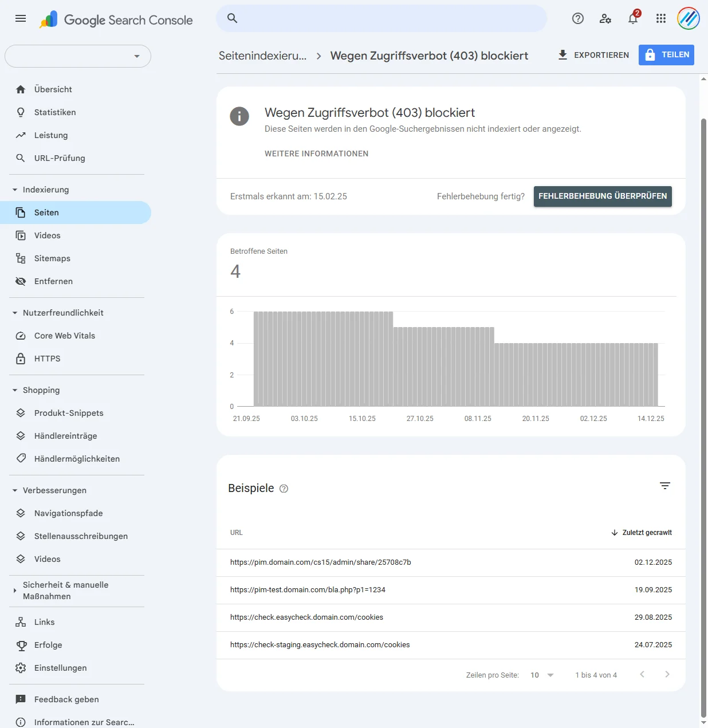
Task: Open the account profile avatar
Action: [x=689, y=18]
